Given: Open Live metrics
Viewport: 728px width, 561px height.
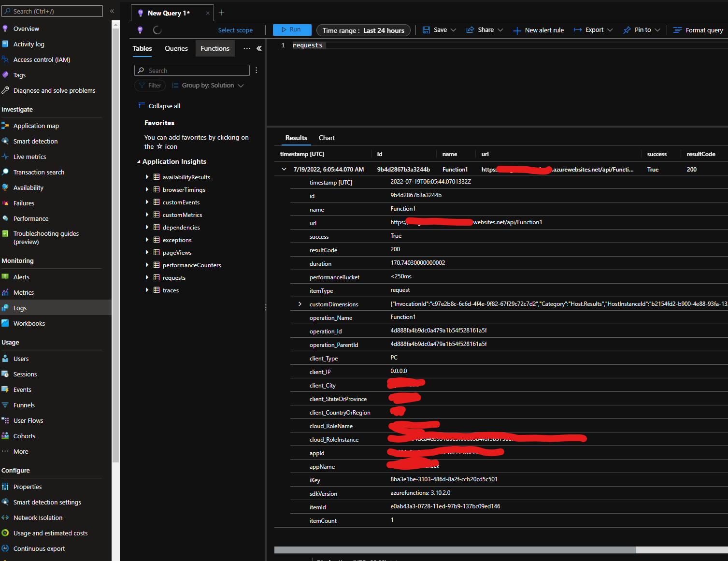Looking at the screenshot, I should point(29,157).
